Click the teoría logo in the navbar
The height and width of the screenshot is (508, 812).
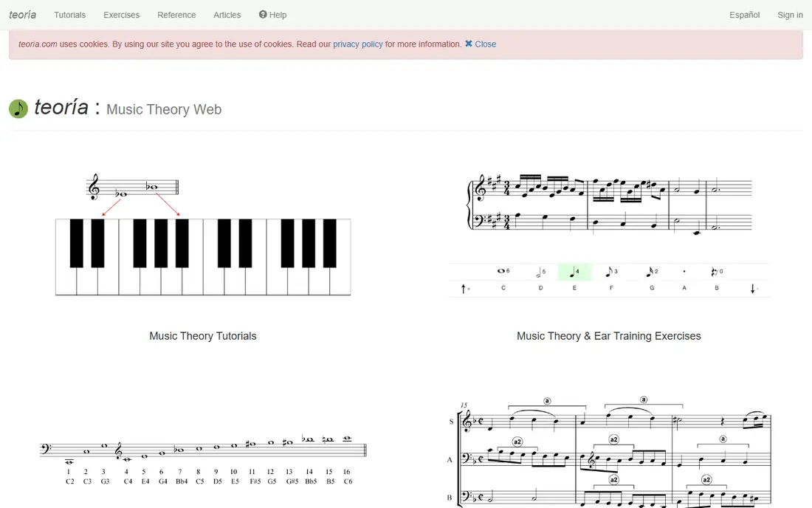tap(23, 15)
